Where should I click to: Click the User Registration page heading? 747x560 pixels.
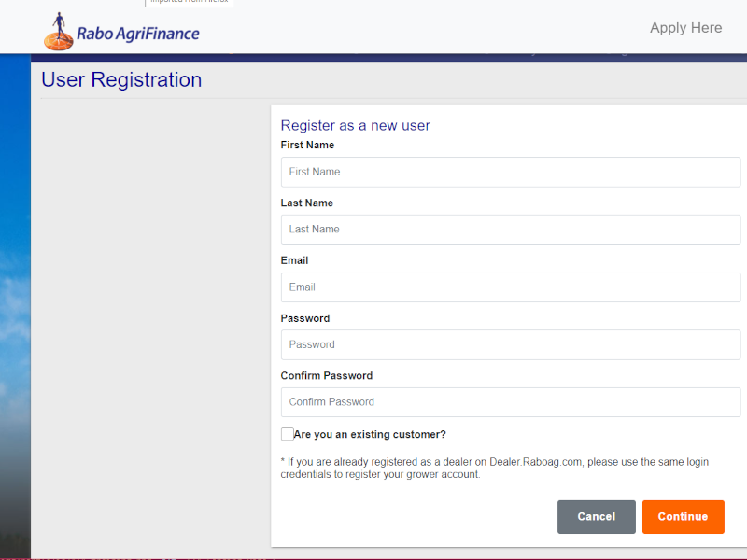pos(121,79)
